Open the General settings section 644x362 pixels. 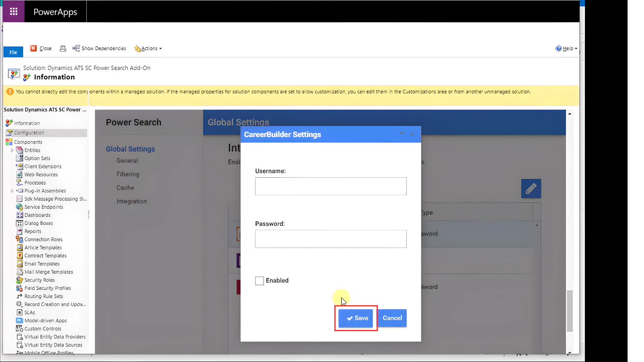coord(127,161)
